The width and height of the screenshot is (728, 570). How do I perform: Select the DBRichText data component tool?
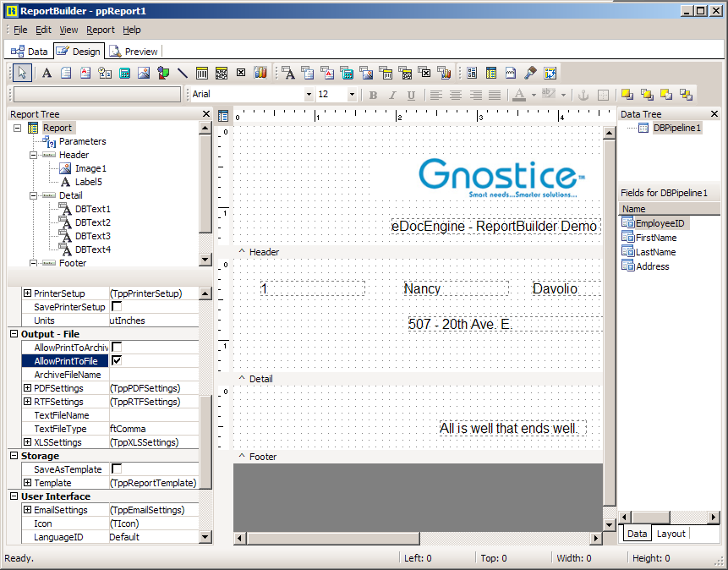(x=327, y=73)
